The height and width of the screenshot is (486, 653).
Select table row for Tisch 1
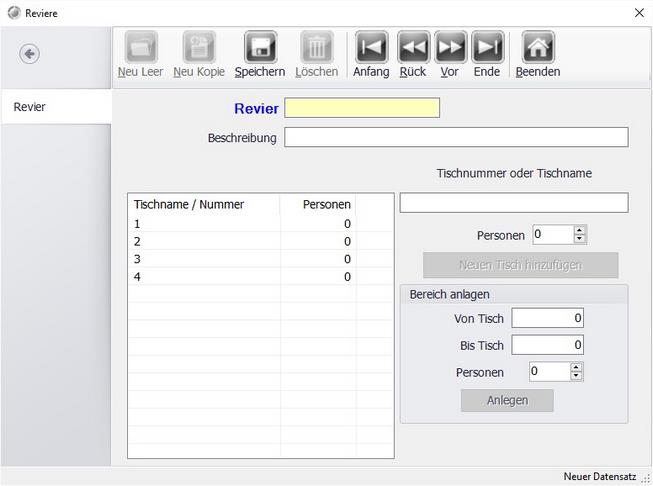click(x=261, y=224)
